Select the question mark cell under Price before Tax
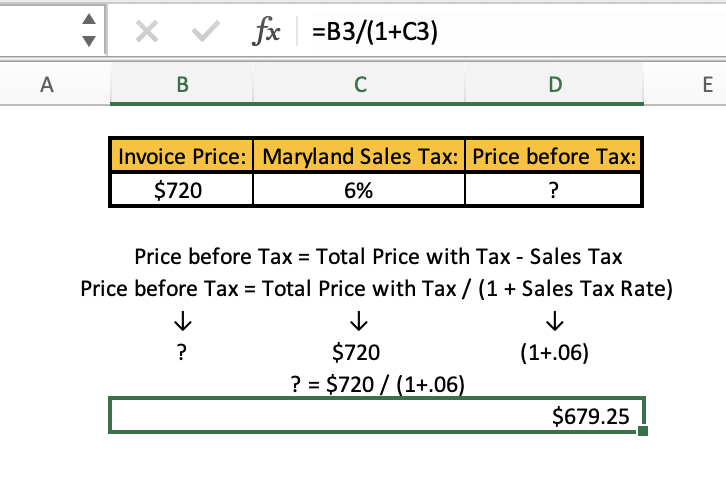The width and height of the screenshot is (726, 486). point(554,190)
